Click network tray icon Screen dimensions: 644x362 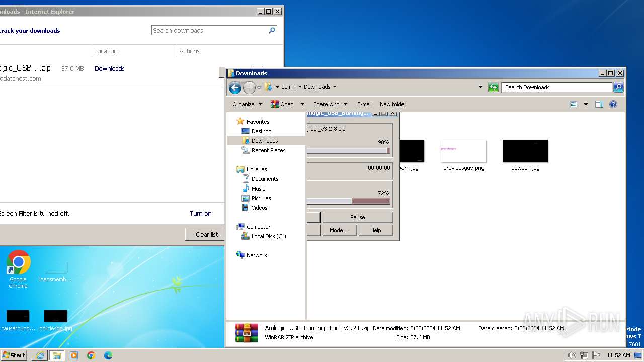tap(584, 355)
